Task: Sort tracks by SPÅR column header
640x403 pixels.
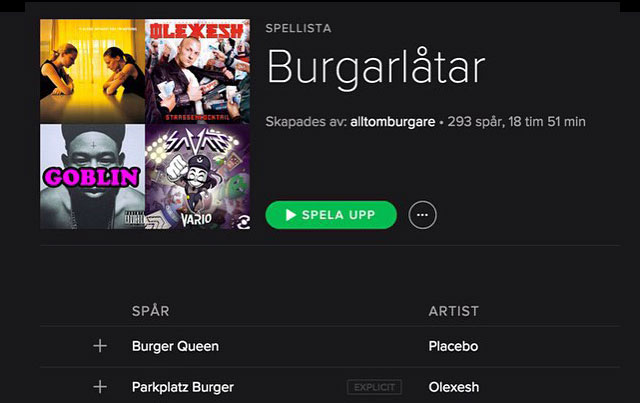Action: pos(151,311)
